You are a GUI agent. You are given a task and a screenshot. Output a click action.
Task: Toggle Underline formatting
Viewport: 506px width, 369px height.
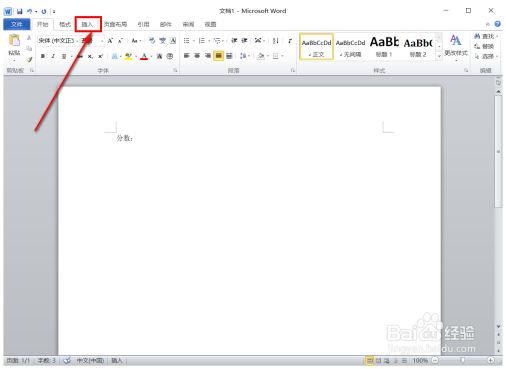(63, 56)
